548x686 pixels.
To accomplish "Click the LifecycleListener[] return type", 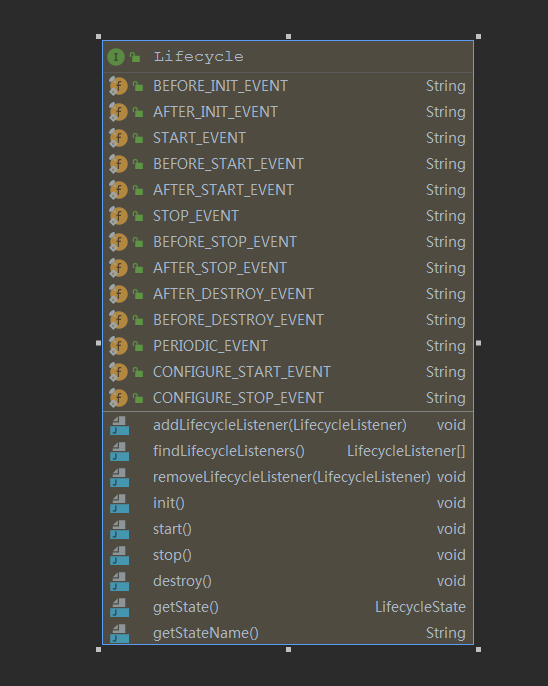I will pyautogui.click(x=406, y=451).
